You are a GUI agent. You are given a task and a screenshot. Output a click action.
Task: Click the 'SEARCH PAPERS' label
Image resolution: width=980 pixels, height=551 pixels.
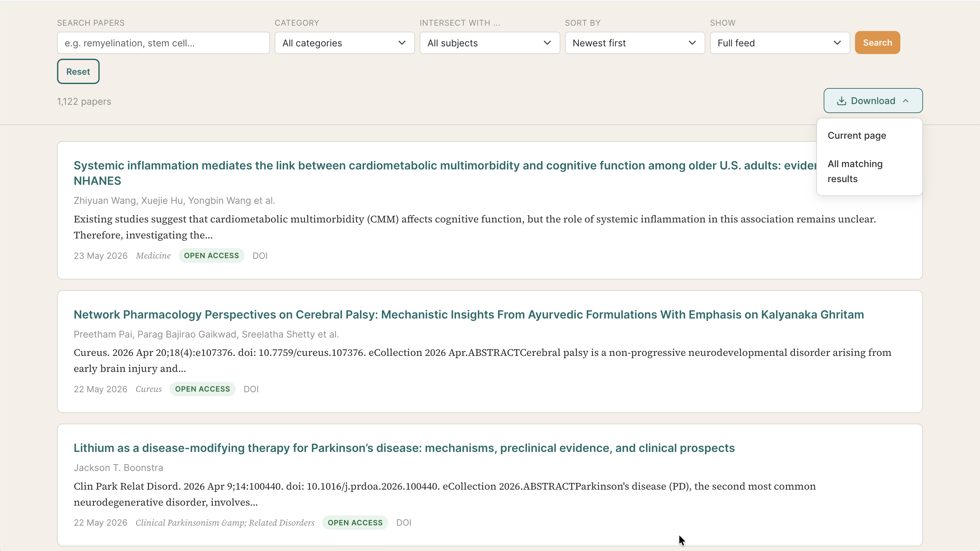point(91,23)
